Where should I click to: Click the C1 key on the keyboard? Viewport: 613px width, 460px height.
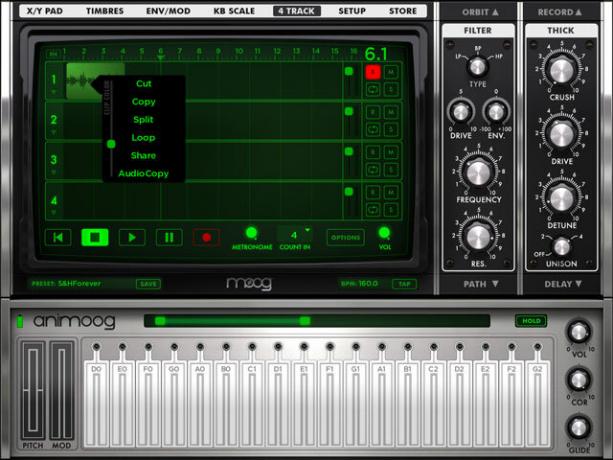coord(252,405)
